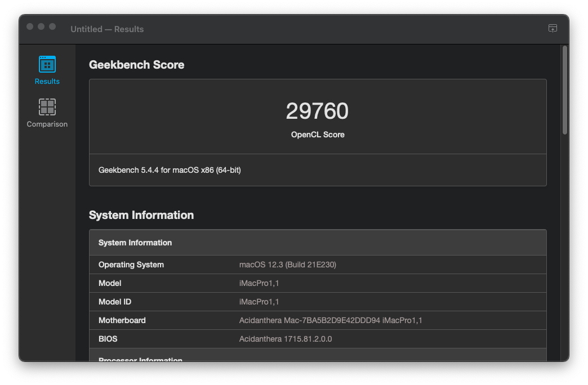Screen dimensions: 588x385
Task: Click the "Geekbench Score" heading
Action: [136, 65]
